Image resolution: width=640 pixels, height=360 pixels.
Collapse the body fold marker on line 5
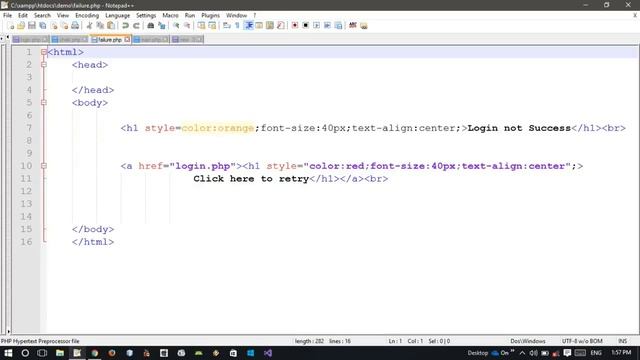tap(44, 102)
